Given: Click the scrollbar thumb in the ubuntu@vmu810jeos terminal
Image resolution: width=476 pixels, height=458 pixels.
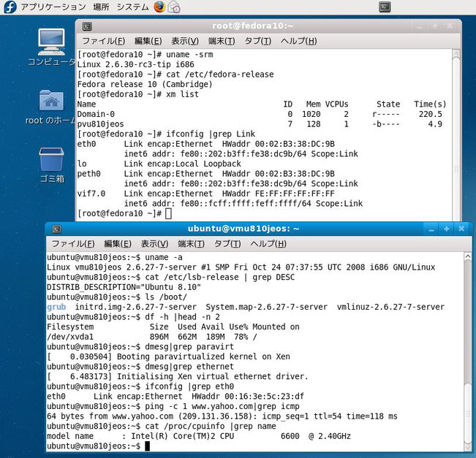Looking at the screenshot, I should [x=468, y=413].
